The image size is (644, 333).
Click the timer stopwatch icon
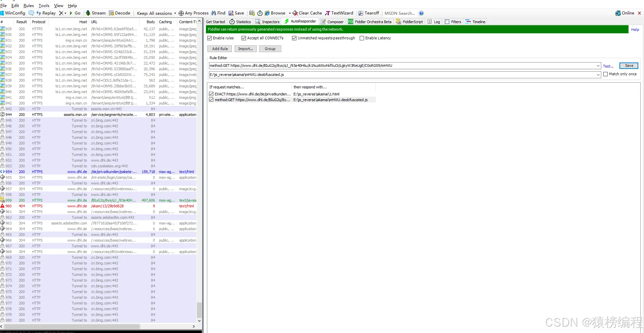260,13
